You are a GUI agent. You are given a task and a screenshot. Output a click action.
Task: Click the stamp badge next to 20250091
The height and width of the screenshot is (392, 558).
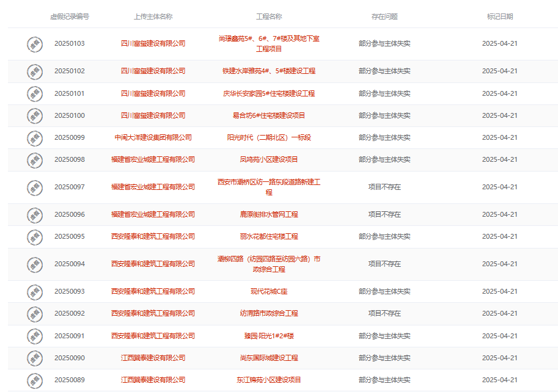(x=34, y=335)
